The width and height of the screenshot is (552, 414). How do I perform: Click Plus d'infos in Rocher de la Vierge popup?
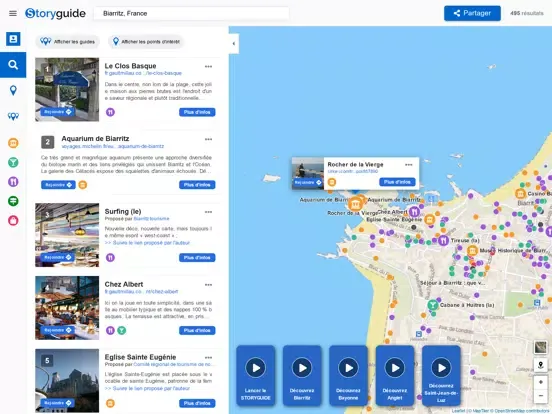tap(397, 182)
